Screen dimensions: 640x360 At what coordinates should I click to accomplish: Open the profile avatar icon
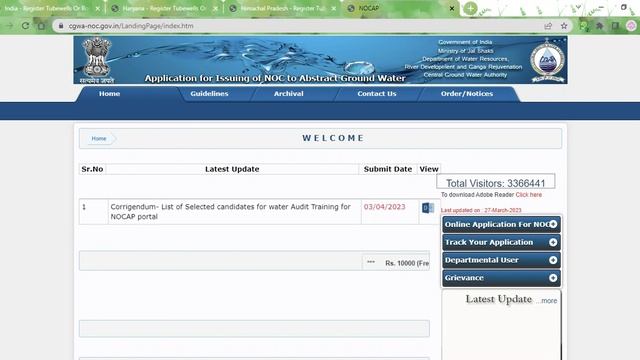point(631,26)
